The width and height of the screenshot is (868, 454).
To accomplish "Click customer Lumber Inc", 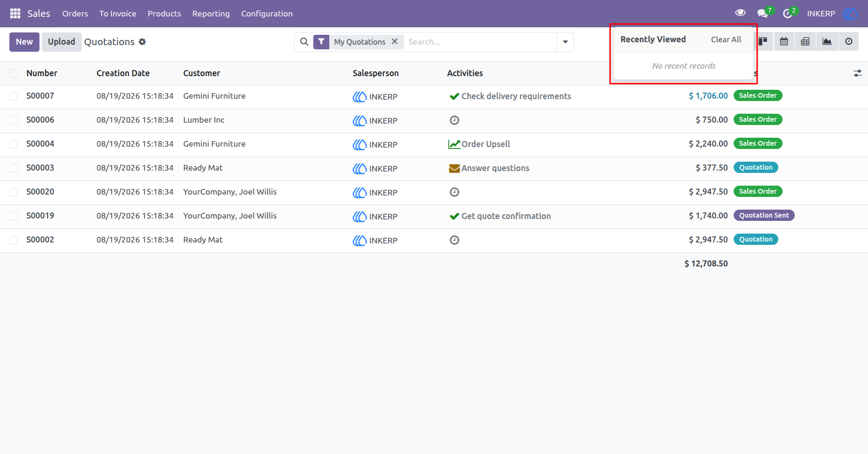I will (x=204, y=120).
